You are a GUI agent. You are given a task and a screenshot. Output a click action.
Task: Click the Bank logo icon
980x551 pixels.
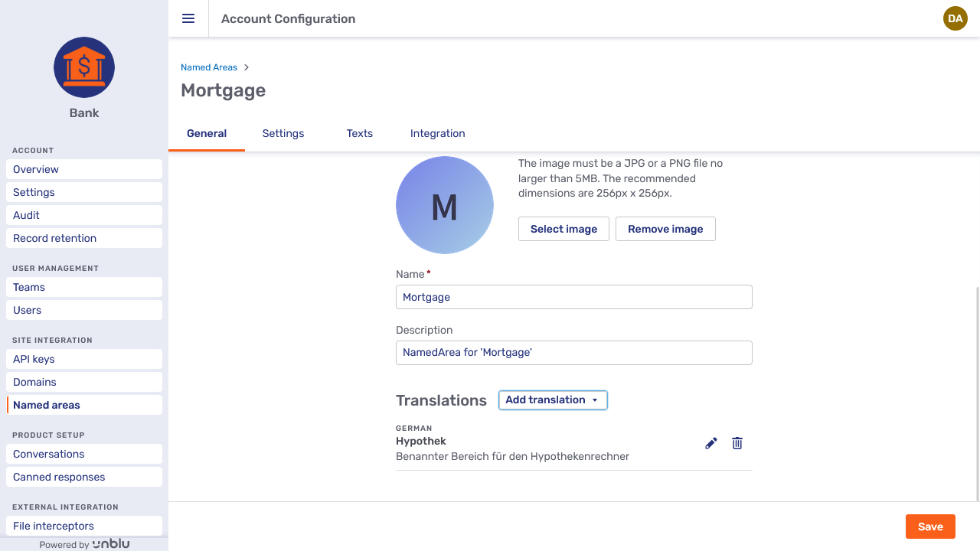pyautogui.click(x=84, y=67)
